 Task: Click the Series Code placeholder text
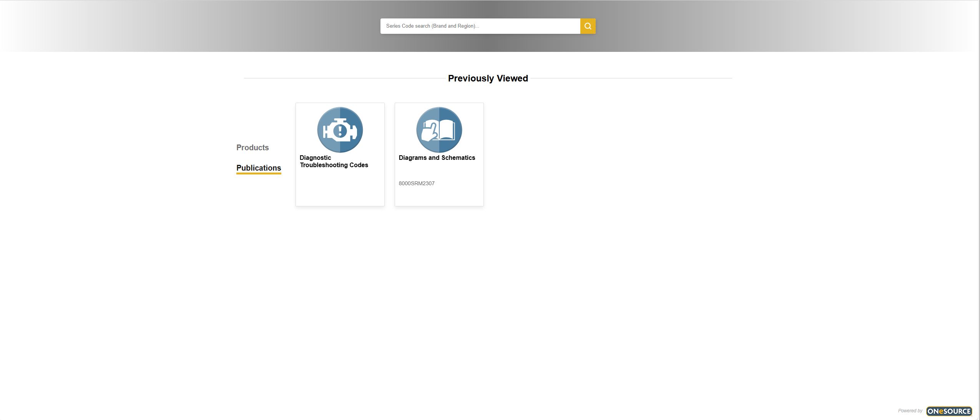point(432,26)
